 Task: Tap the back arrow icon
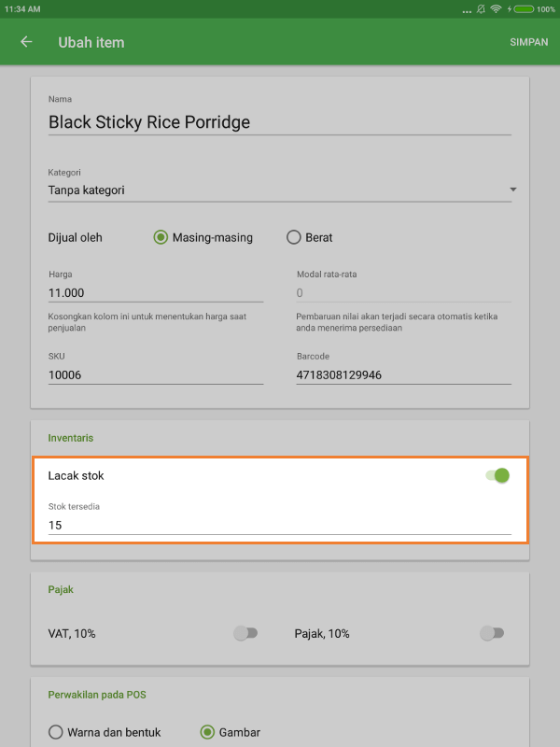[26, 42]
